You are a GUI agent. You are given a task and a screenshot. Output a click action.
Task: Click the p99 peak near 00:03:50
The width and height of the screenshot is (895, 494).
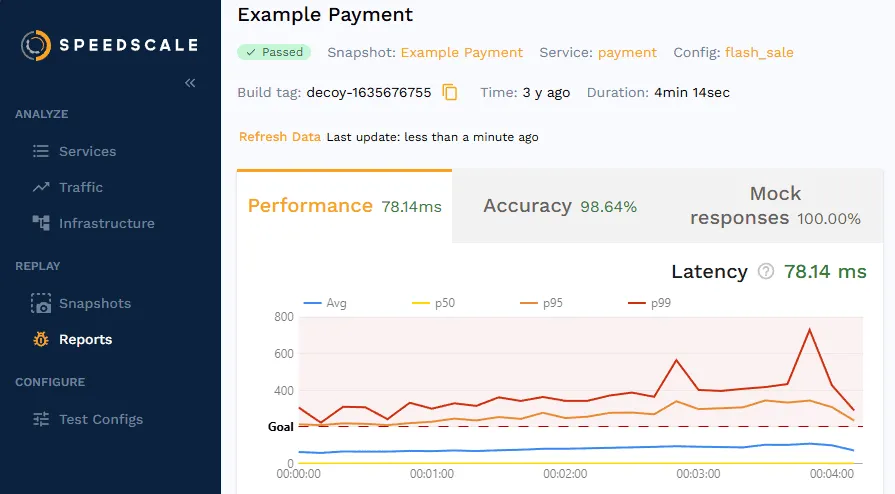click(x=809, y=330)
